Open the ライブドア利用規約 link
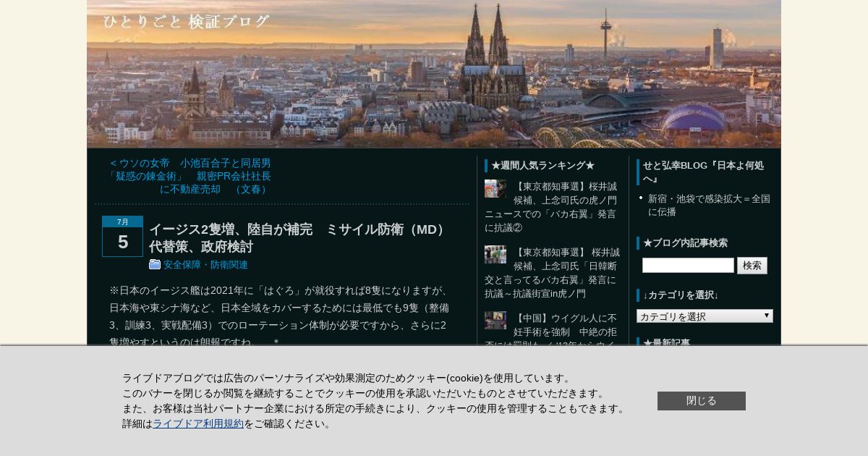 point(198,424)
